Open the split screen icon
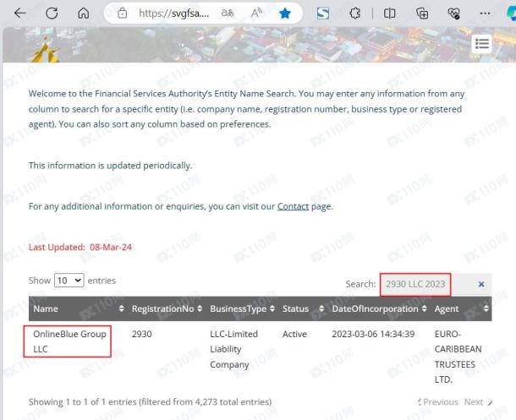The height and width of the screenshot is (420, 516). tap(389, 14)
